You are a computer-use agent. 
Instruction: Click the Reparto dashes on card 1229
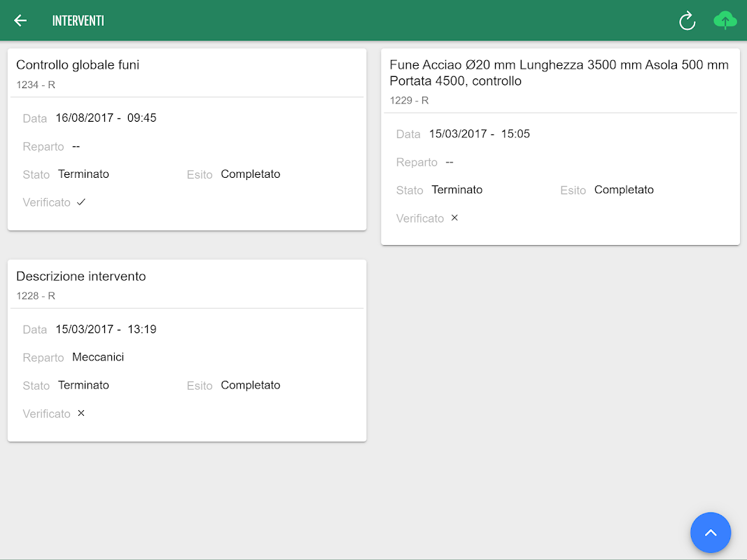coord(449,162)
